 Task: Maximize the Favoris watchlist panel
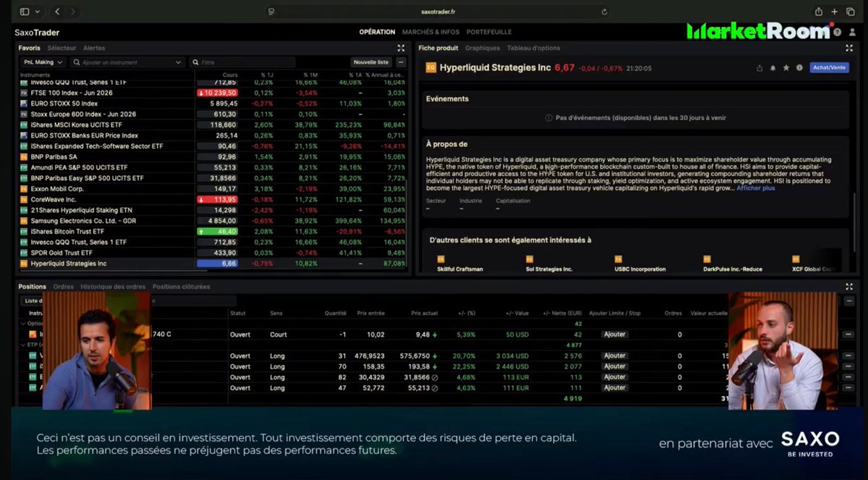tap(401, 48)
